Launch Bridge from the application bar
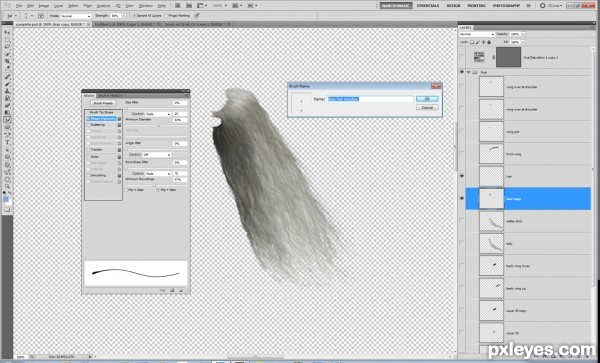Screen dimensions: 600x363 click(178, 6)
